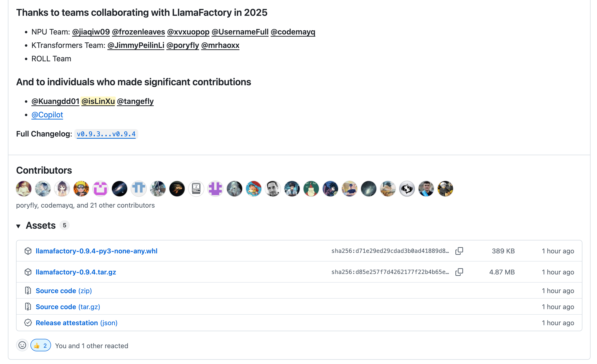Toggle your thumbs-up reaction
597x364 pixels.
(40, 345)
